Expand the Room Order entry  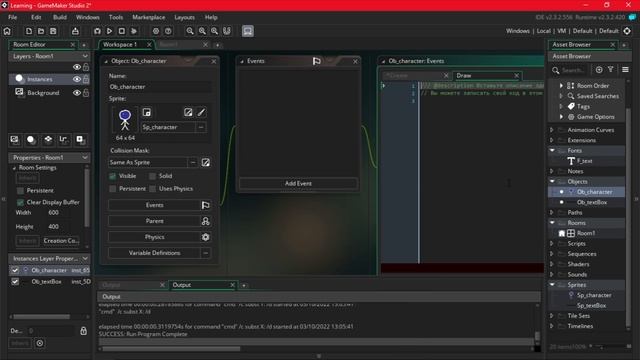pyautogui.click(x=561, y=86)
